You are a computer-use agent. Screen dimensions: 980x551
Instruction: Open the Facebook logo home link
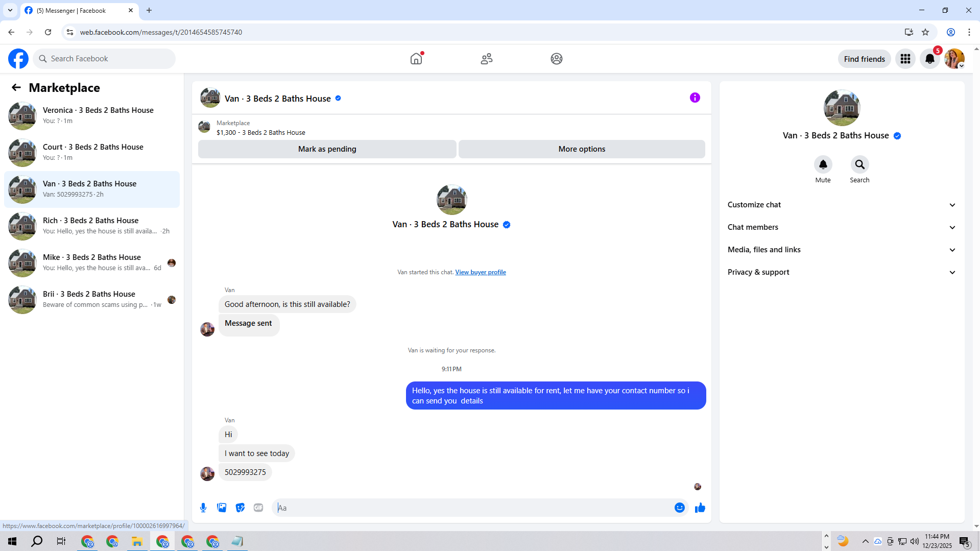[18, 59]
